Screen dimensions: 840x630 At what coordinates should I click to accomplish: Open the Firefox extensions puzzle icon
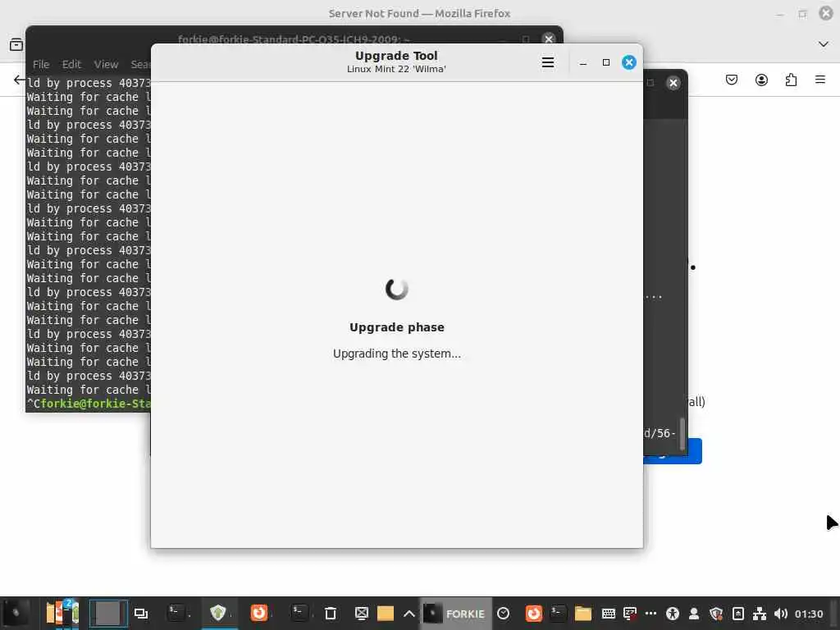tap(791, 80)
